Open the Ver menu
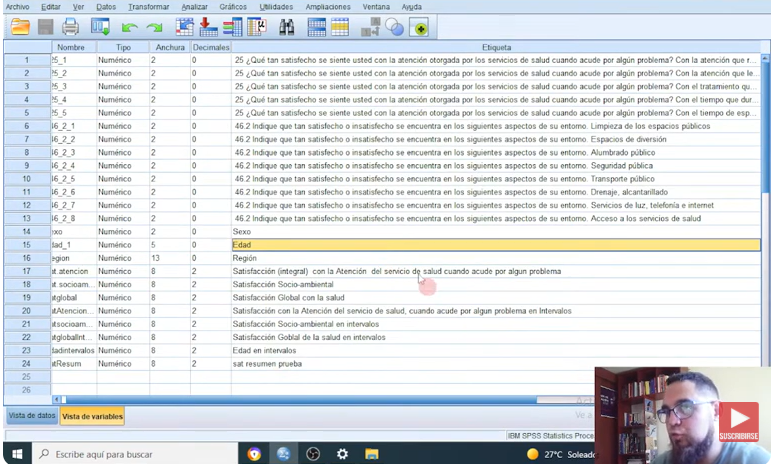The width and height of the screenshot is (774, 464). (78, 7)
